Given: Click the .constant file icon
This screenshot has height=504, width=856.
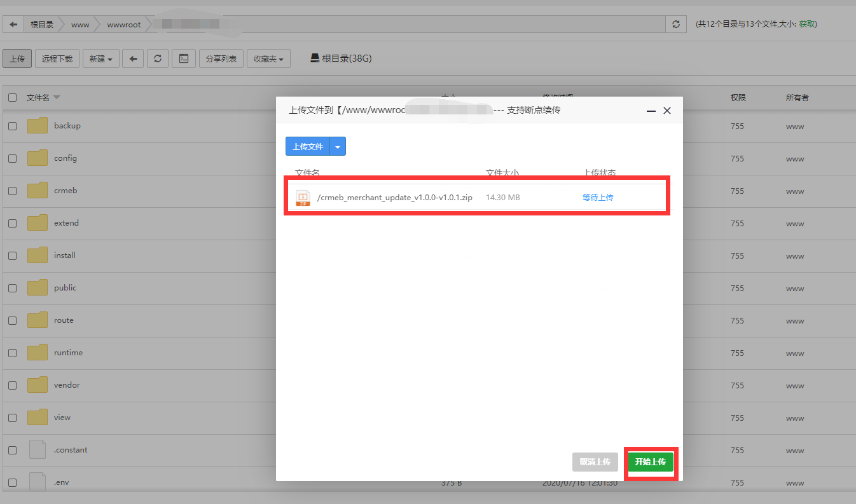Looking at the screenshot, I should click(x=38, y=449).
